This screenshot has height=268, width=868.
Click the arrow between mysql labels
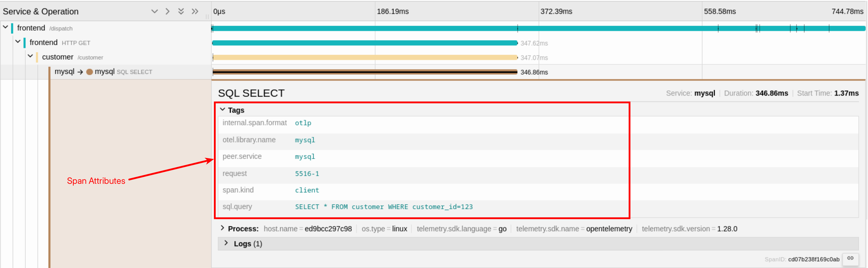[80, 72]
